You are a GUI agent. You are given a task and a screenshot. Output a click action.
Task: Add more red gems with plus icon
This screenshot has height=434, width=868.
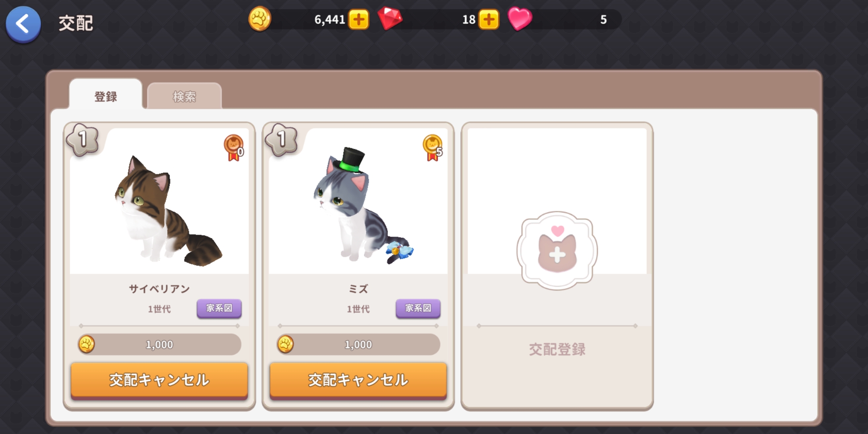click(x=489, y=19)
